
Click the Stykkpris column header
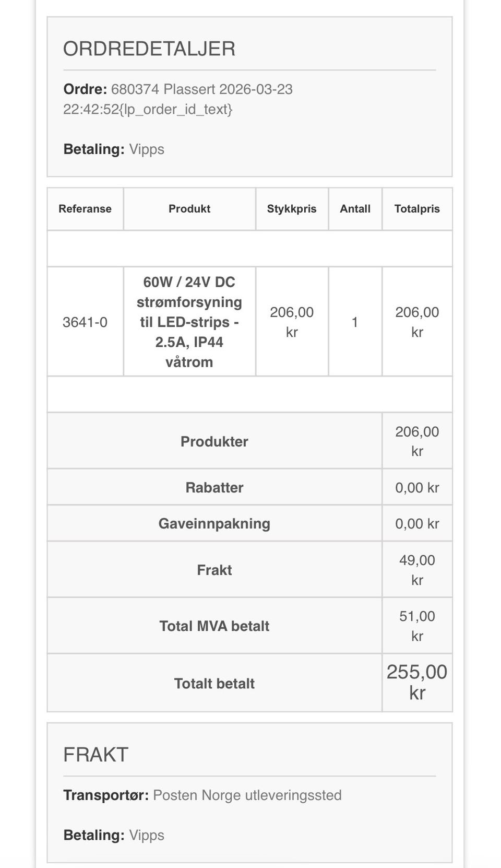coord(292,209)
